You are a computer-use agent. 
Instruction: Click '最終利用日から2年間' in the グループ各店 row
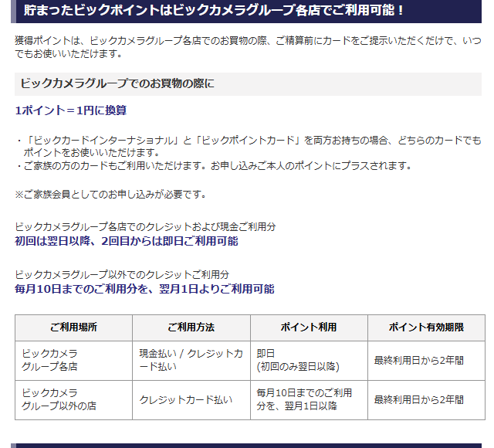[x=419, y=361]
